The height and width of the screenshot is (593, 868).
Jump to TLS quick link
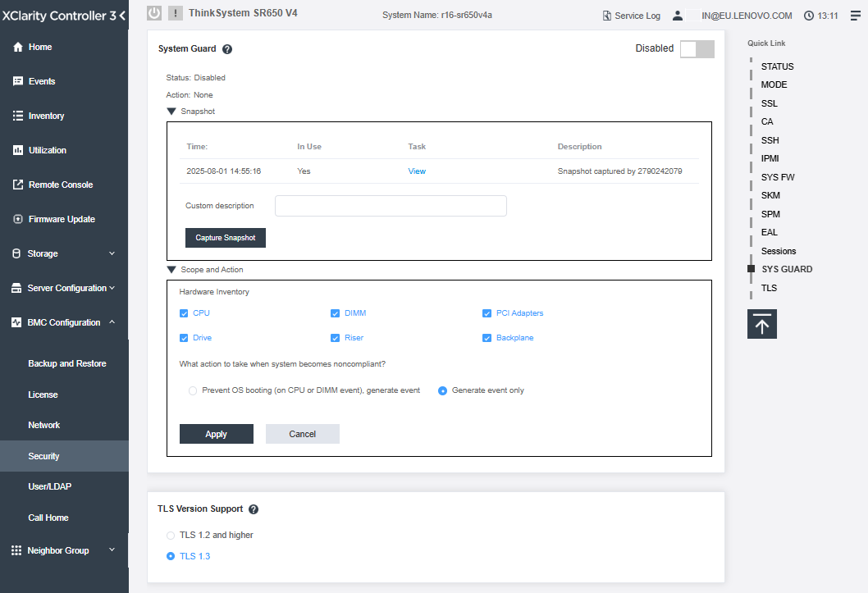[x=769, y=288]
